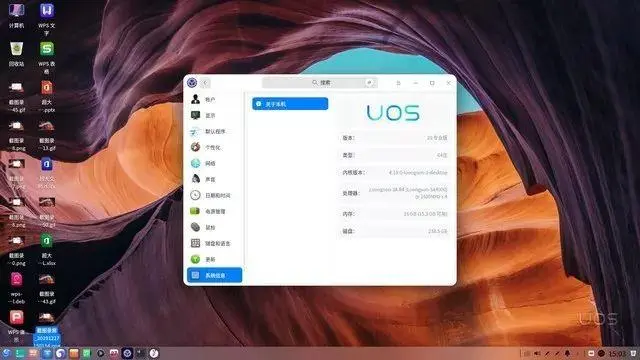Focus the 搜索 search field
Image resolution: width=640 pixels, height=360 pixels.
[x=320, y=82]
